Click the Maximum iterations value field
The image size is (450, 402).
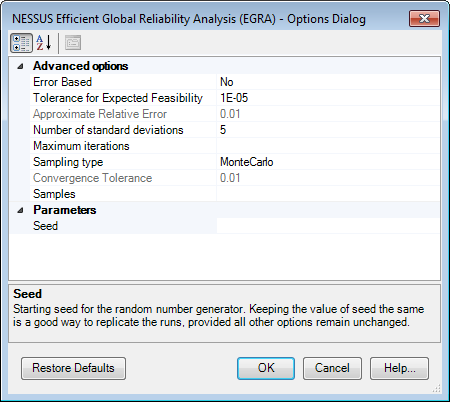click(x=328, y=146)
